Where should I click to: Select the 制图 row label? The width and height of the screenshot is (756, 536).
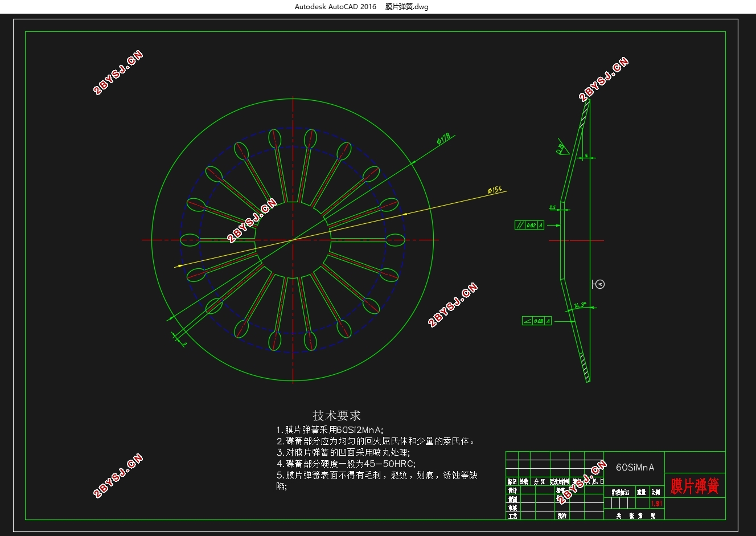tap(512, 499)
